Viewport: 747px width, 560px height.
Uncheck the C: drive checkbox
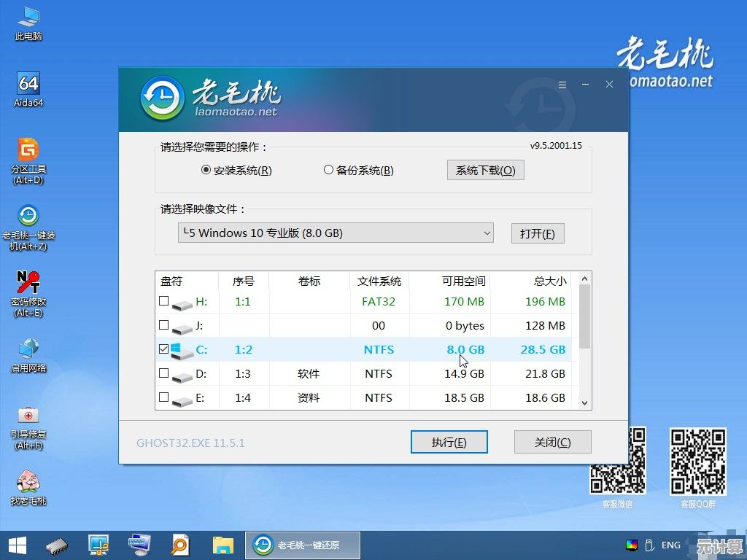pos(163,349)
